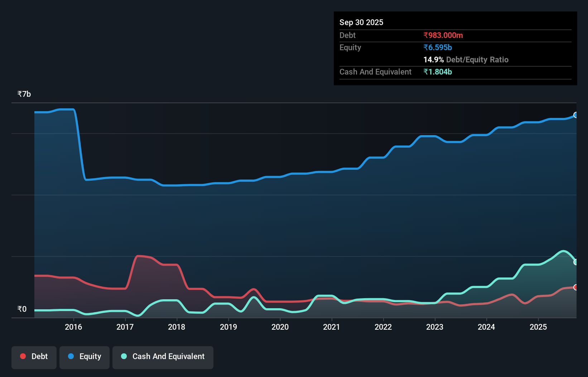Click the ₹1.804b cash value
The height and width of the screenshot is (377, 588).
point(438,72)
